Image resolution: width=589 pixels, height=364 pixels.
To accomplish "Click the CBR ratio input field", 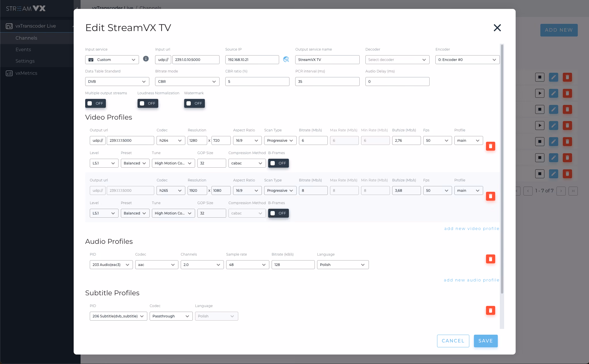I will coord(257,81).
